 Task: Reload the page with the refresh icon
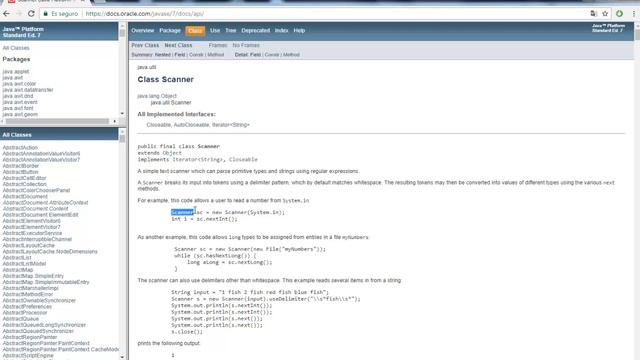click(31, 13)
